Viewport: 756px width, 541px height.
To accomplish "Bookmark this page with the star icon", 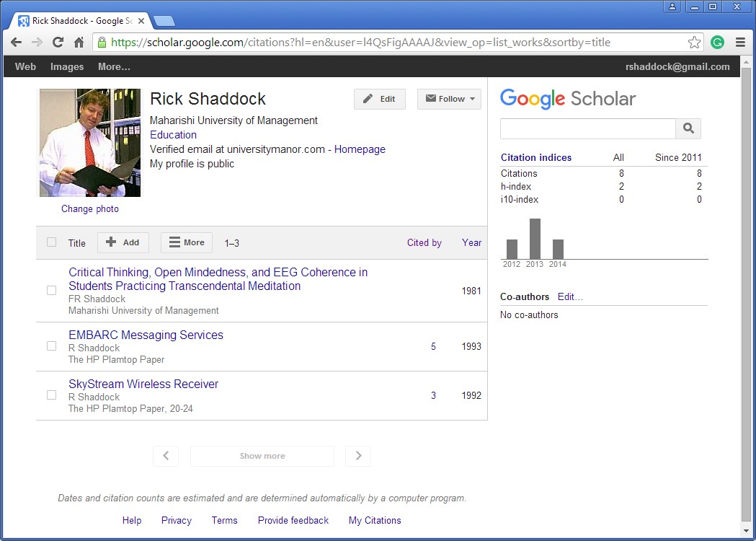I will [x=694, y=43].
